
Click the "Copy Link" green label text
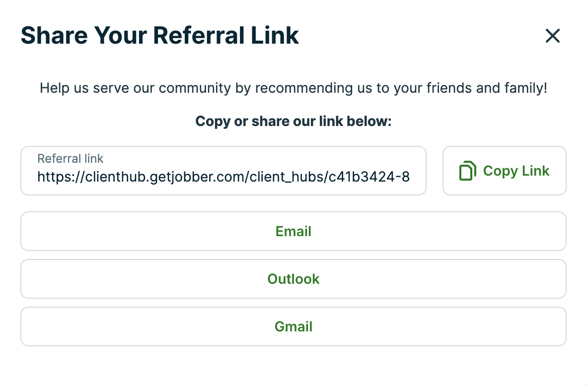click(516, 171)
